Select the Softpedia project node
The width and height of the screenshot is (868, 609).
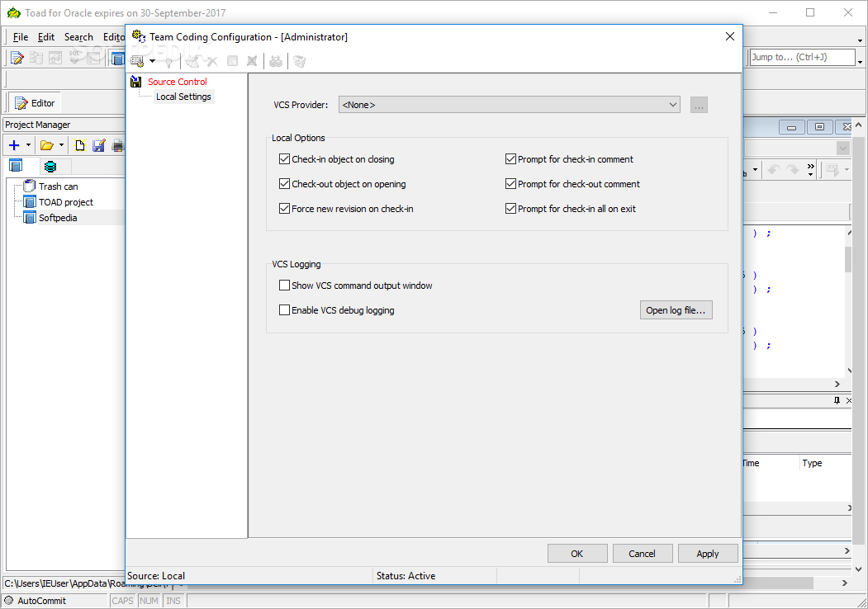58,218
